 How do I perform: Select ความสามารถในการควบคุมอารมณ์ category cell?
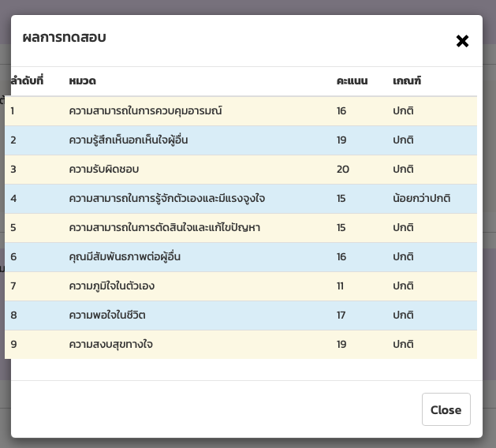click(145, 110)
